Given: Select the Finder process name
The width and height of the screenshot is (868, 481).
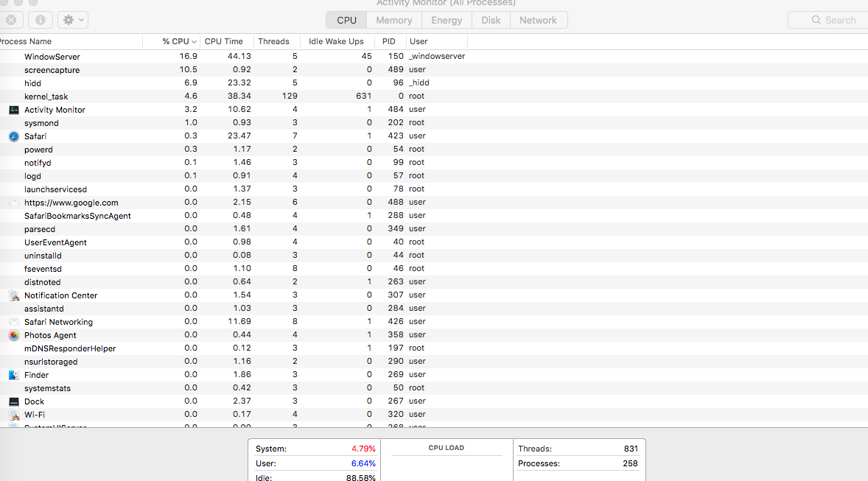Looking at the screenshot, I should point(36,375).
